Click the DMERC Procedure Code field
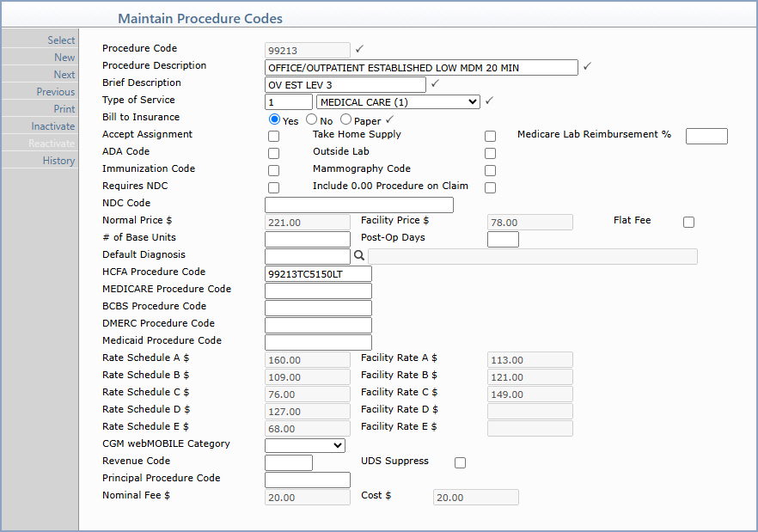 319,325
